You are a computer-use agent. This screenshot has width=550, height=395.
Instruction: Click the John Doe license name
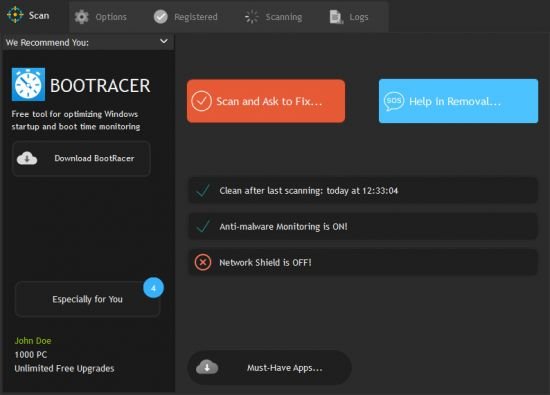[x=33, y=341]
